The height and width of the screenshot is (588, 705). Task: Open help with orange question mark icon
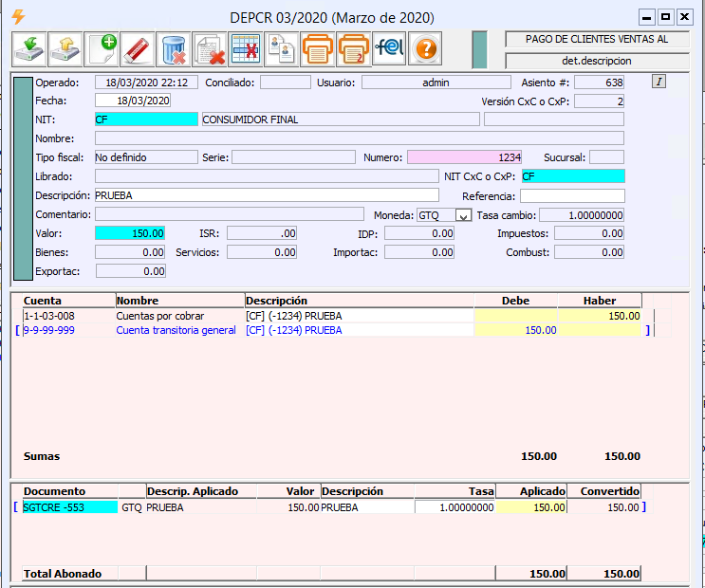(x=425, y=47)
